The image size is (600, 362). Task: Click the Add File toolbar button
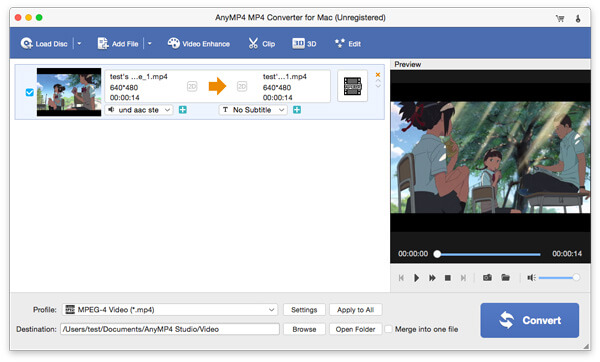(x=118, y=44)
